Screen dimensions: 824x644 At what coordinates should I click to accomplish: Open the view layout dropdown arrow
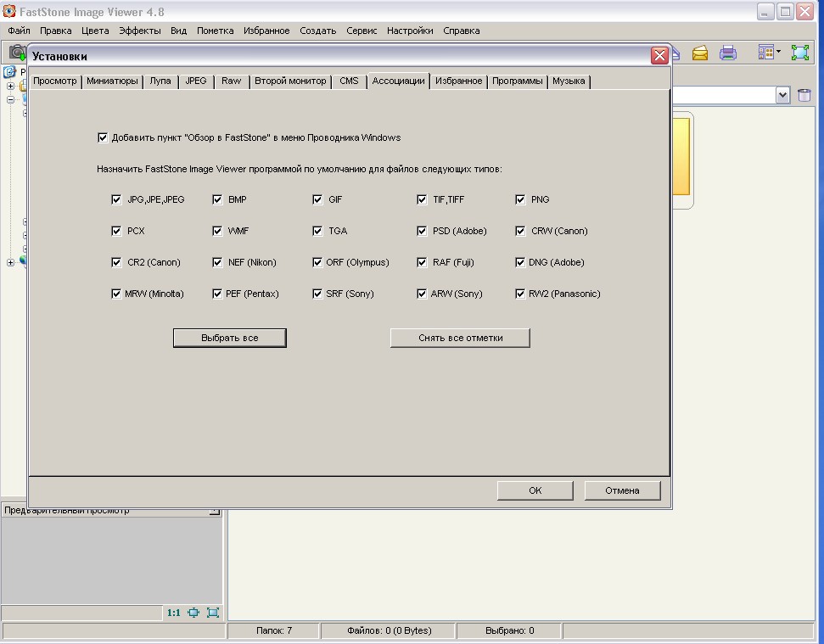click(x=778, y=53)
